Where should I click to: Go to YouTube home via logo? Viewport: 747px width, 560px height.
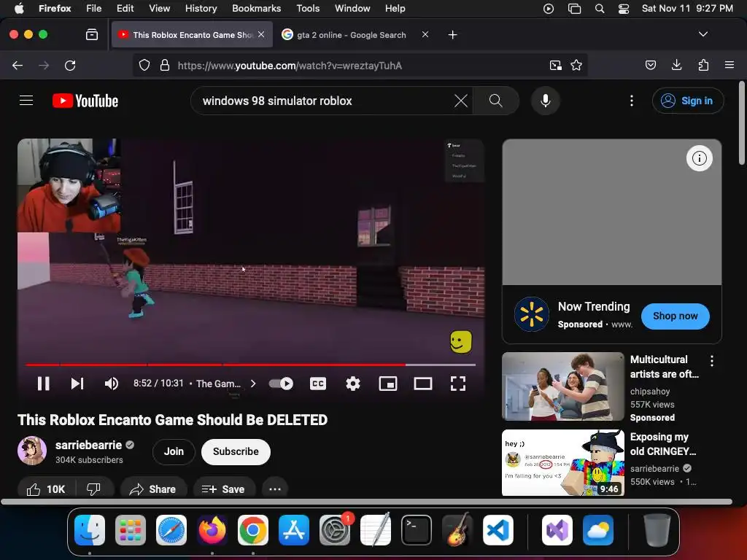(85, 101)
